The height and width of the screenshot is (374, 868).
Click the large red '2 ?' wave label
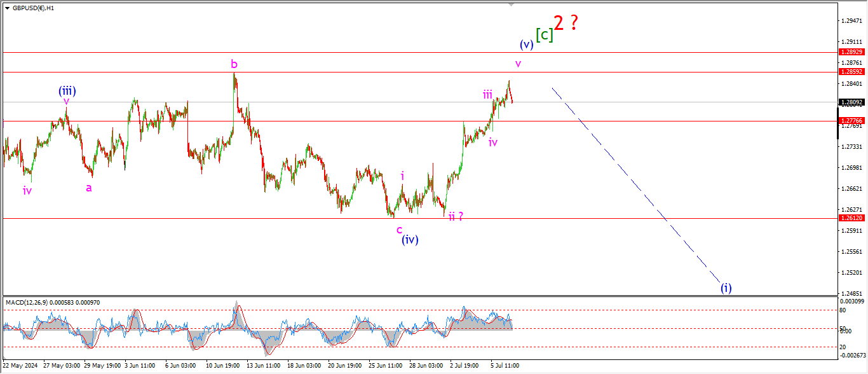(565, 24)
